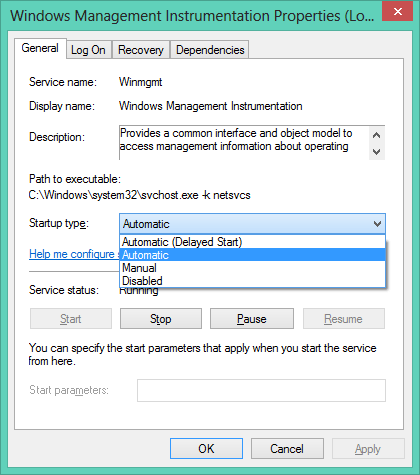Close the properties window
The image size is (420, 475).
(x=398, y=12)
